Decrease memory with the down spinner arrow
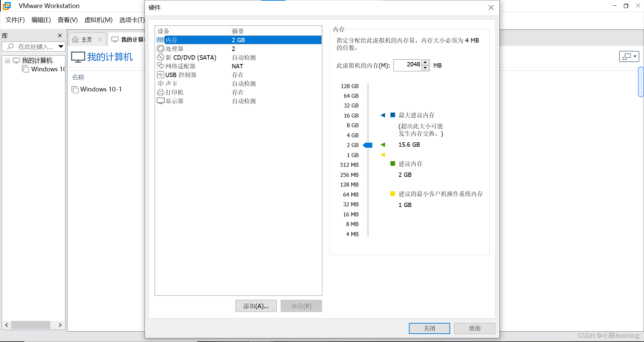Screen dimensions: 644x342 coord(425,68)
